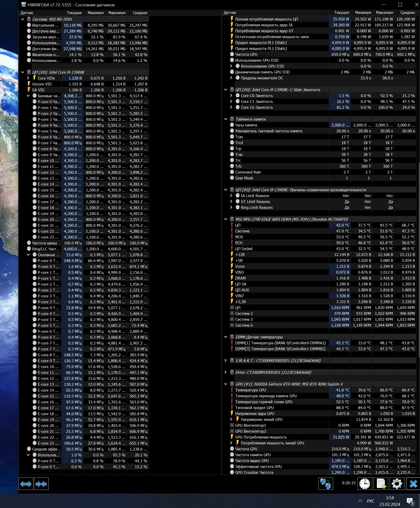420x508 pixels.
Task: Click the collapse sensor columns arrows button
Action: [41, 484]
